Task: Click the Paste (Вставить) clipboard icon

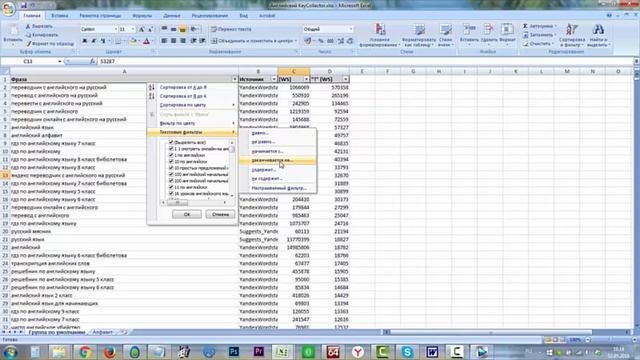Action: pos(13,31)
